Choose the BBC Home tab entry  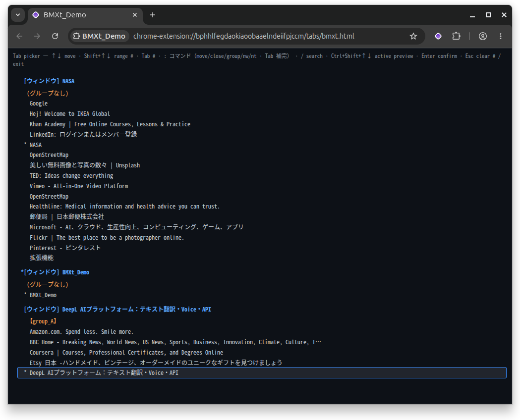[x=175, y=342]
